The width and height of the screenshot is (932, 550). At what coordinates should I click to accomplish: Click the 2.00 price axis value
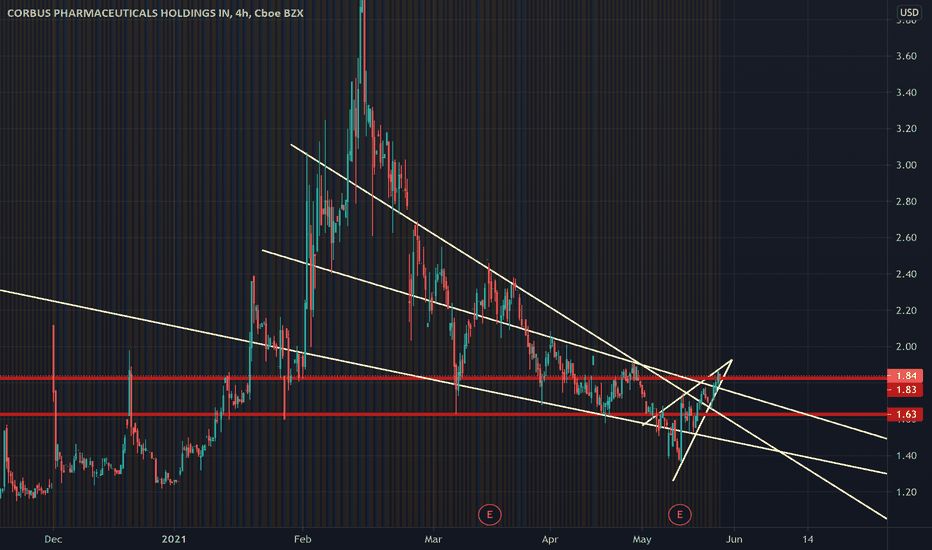point(906,347)
